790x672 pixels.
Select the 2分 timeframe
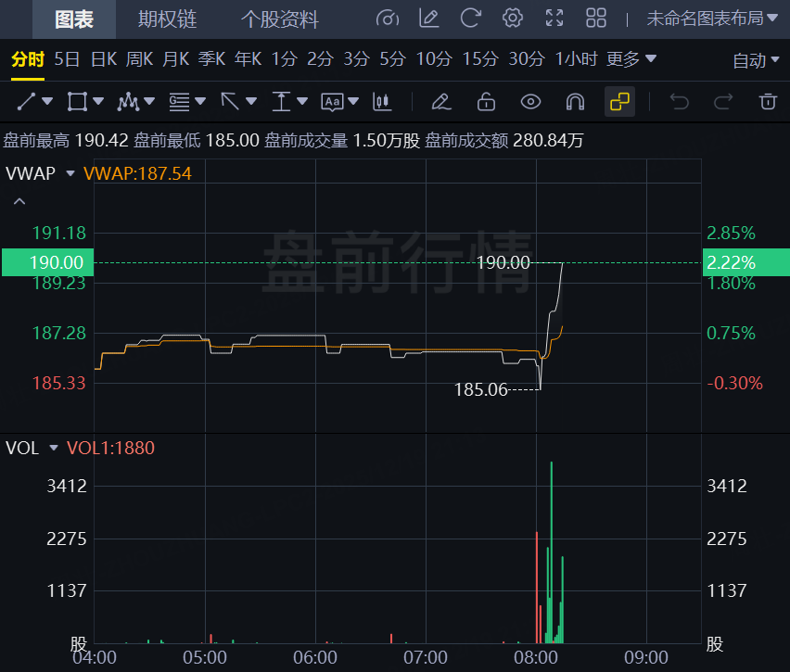[x=321, y=59]
